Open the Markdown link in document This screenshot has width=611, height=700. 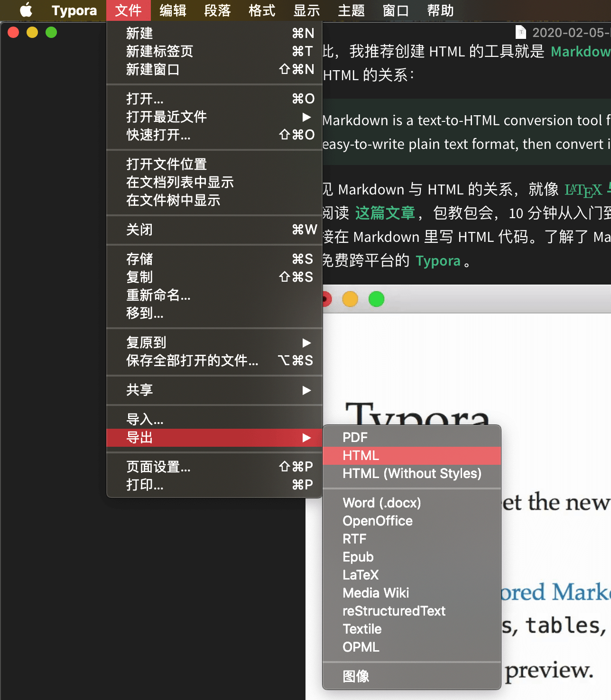581,51
